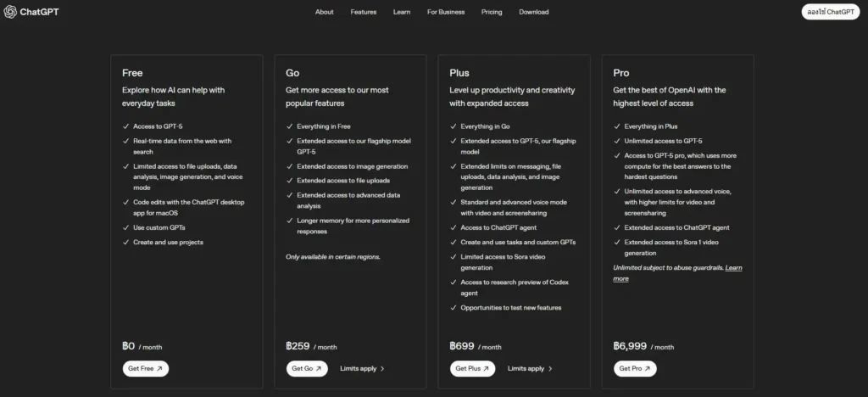
Task: Follow the Learn more link in Pro plan
Action: click(679, 273)
